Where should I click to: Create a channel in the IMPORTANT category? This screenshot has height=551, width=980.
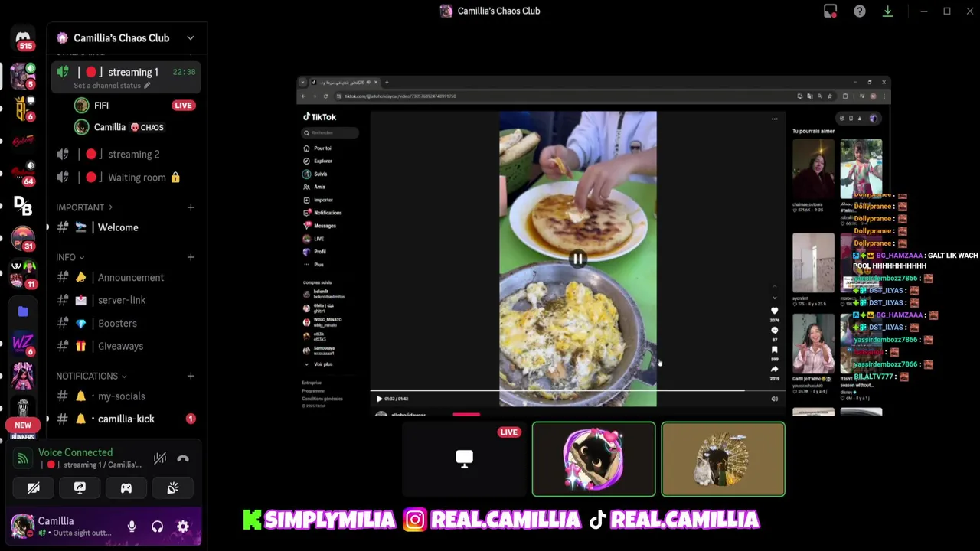[191, 207]
